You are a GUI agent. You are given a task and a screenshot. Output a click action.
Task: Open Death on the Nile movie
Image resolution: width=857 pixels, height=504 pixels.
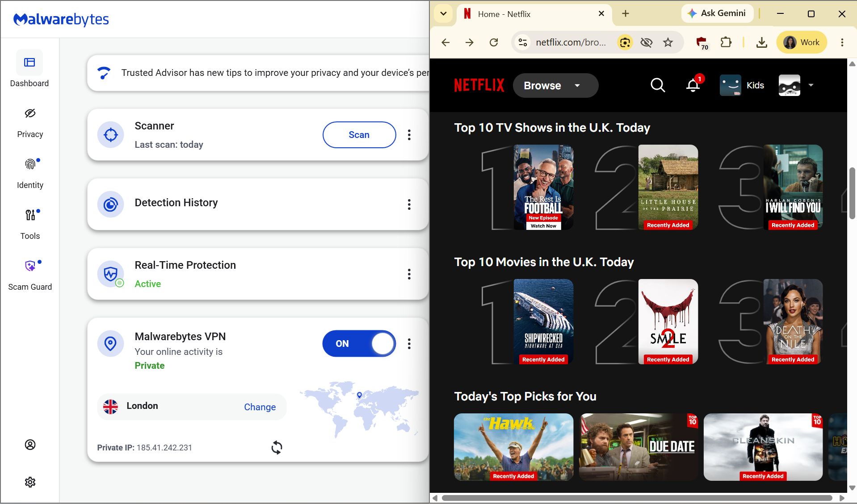pos(793,322)
